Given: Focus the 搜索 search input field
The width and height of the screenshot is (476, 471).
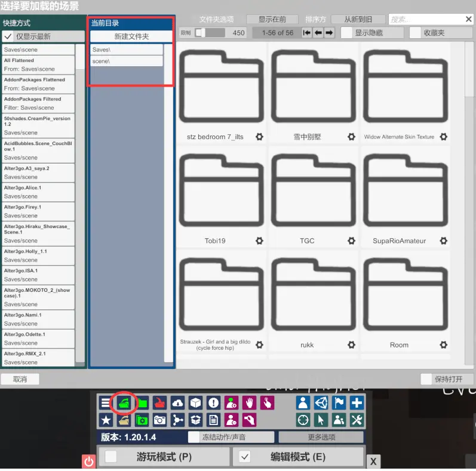Looking at the screenshot, I should [x=426, y=20].
